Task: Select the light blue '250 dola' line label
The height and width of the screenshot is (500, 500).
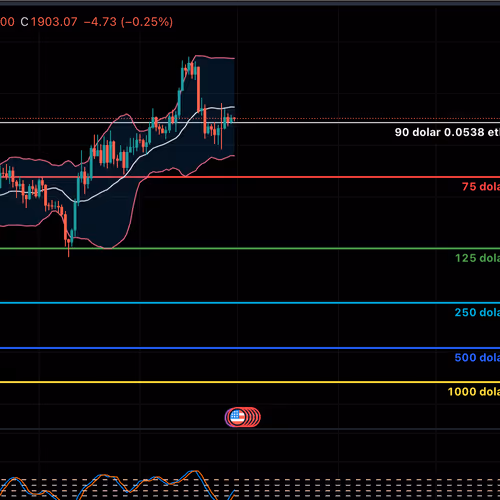Action: tap(477, 312)
